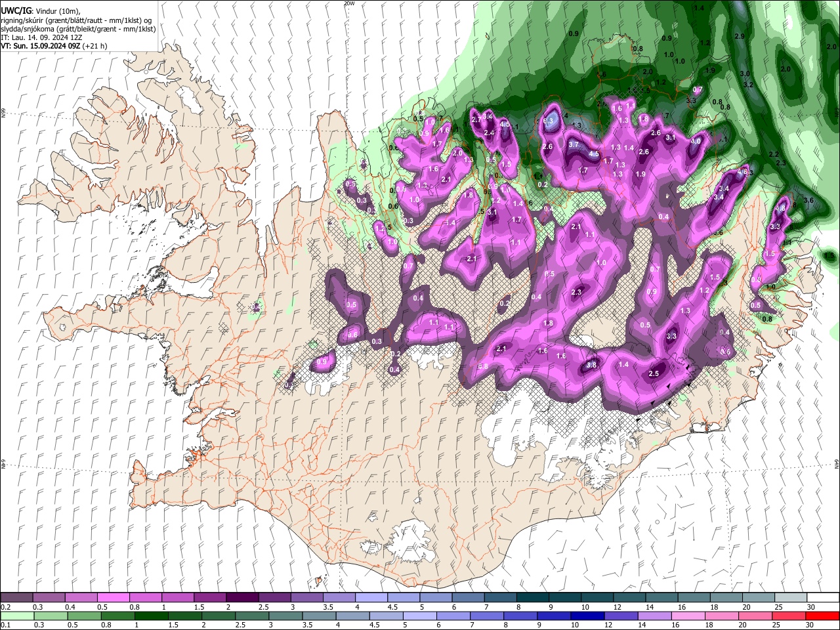Choose the 0.5–0.8 medium green rain legend swatch
Viewport: 840px width, 630px height.
[x=84, y=616]
